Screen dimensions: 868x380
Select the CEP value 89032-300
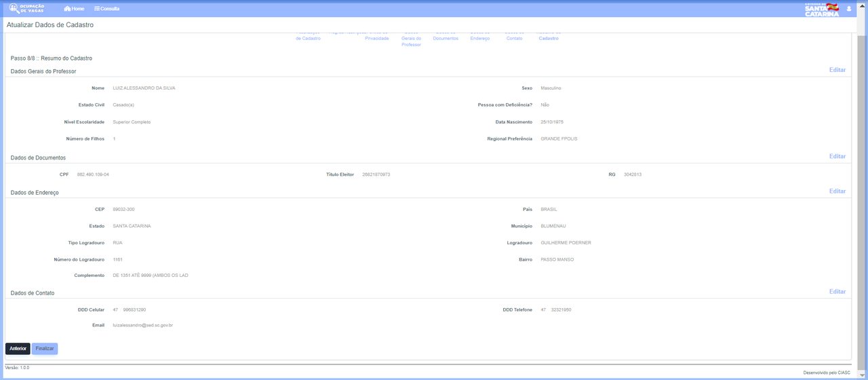point(123,209)
